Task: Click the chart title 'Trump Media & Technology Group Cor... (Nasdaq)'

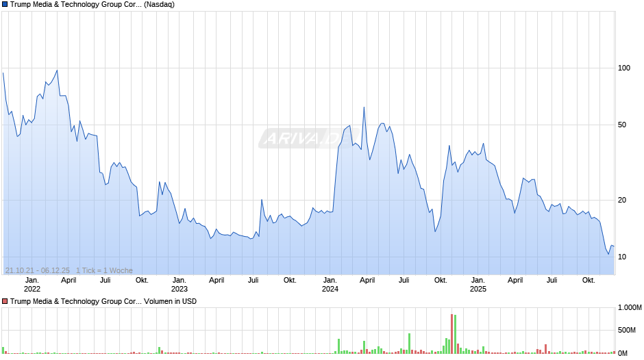Action: [92, 5]
